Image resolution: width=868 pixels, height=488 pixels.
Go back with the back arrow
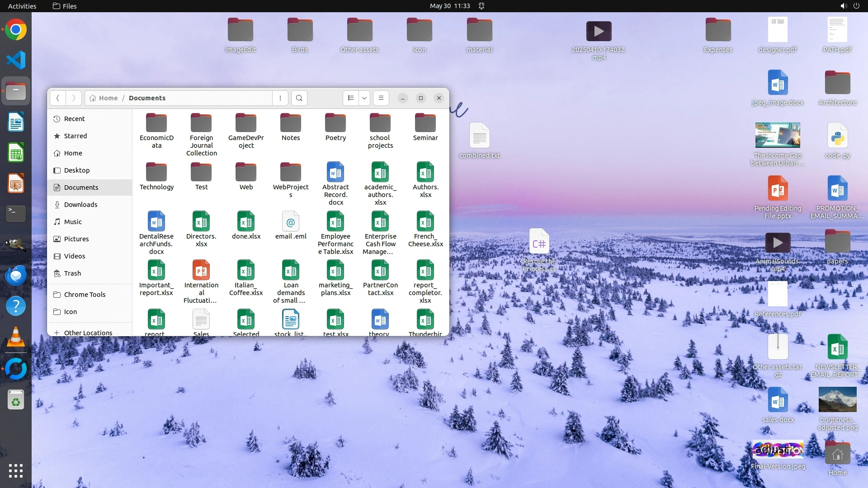pos(58,98)
